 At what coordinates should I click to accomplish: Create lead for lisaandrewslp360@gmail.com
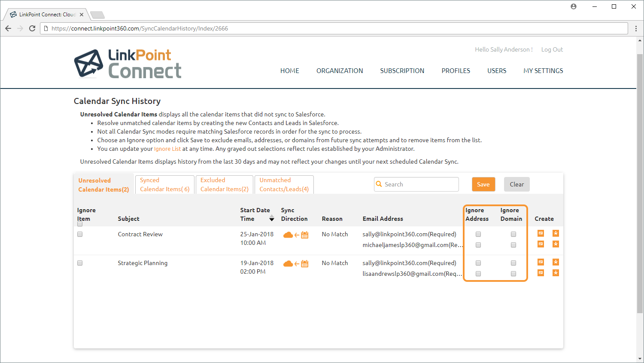pos(556,273)
